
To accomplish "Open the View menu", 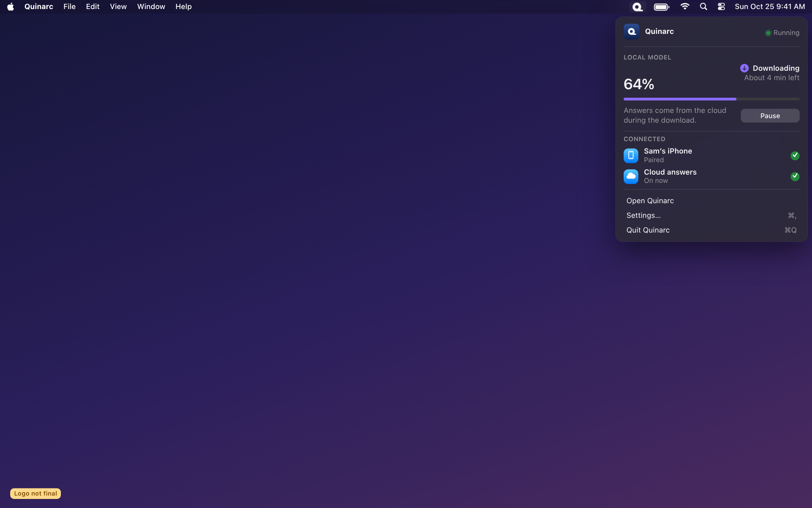I will point(118,6).
